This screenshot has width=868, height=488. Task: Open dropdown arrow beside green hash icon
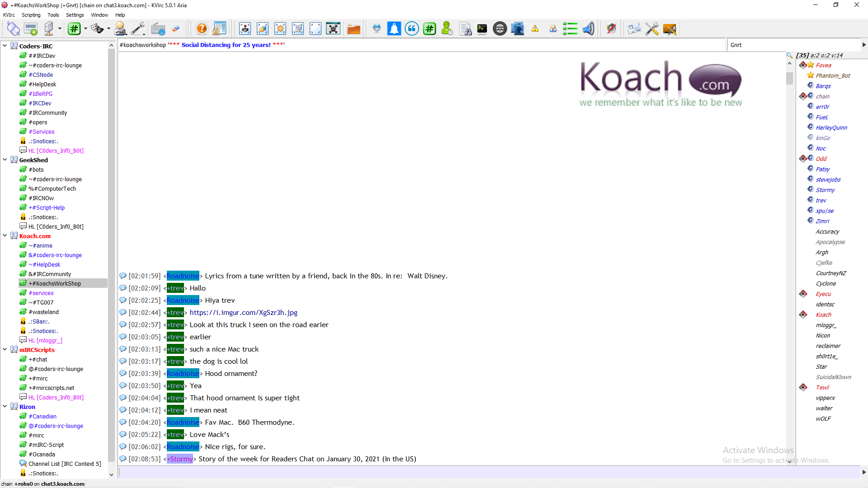click(x=85, y=29)
